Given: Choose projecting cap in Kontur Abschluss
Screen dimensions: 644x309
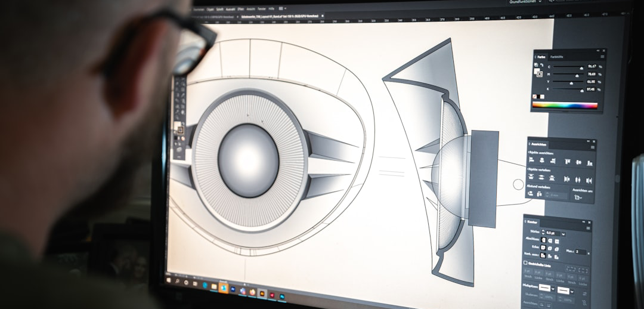Looking at the screenshot, I should (557, 241).
